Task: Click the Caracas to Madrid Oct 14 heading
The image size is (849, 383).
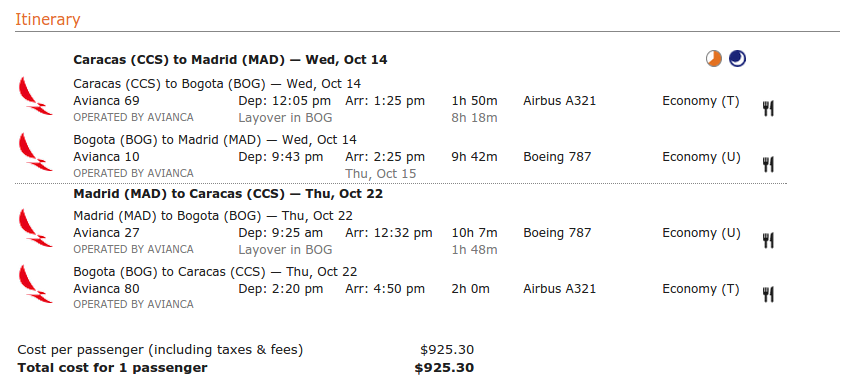Action: [x=230, y=60]
